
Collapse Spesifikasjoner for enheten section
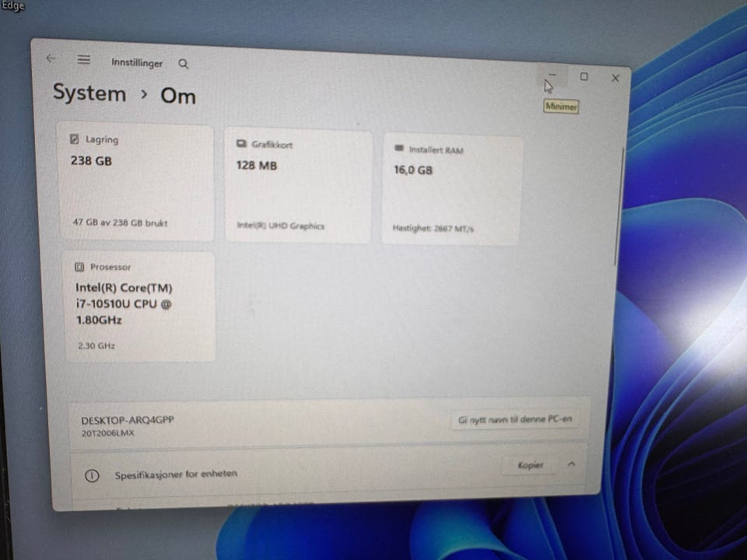571,464
